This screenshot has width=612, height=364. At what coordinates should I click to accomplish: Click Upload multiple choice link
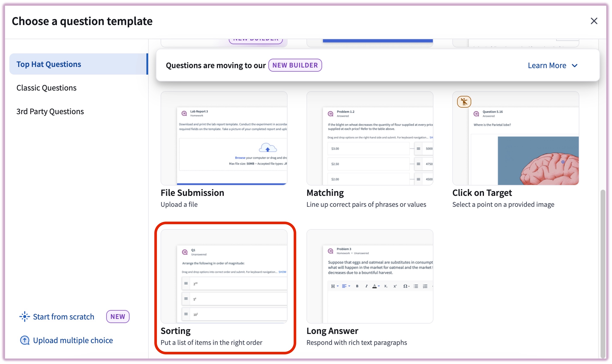73,340
